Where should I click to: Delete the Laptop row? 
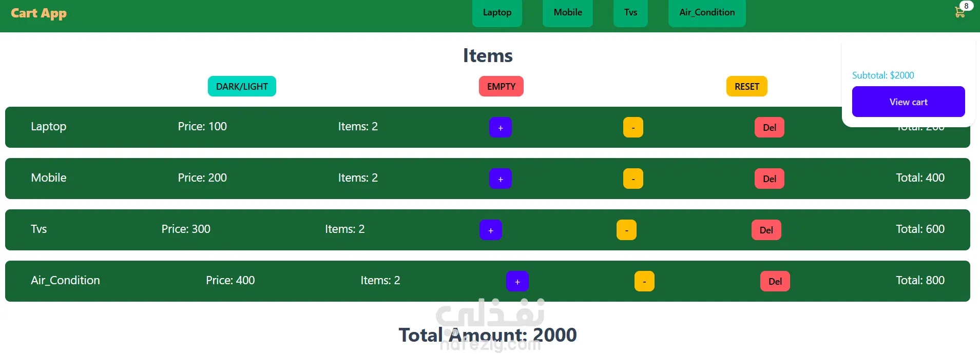click(769, 127)
